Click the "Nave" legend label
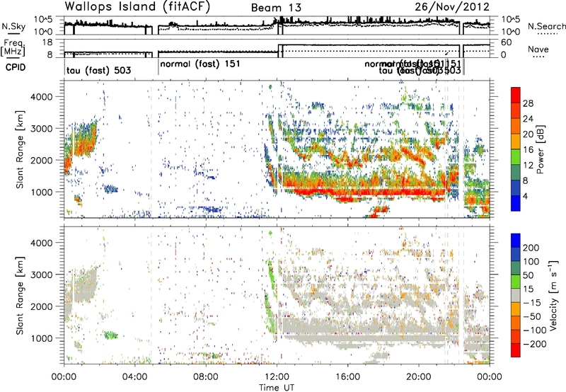566x392 pixels. click(538, 50)
